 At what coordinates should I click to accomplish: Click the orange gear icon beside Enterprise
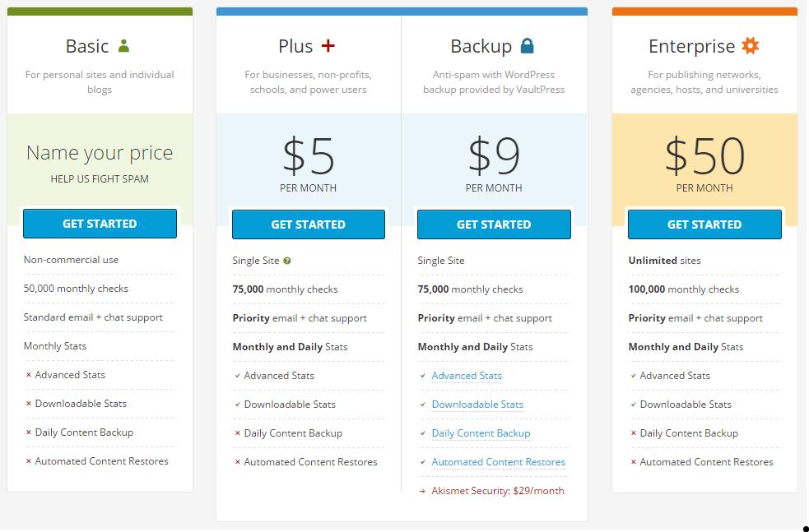(751, 46)
